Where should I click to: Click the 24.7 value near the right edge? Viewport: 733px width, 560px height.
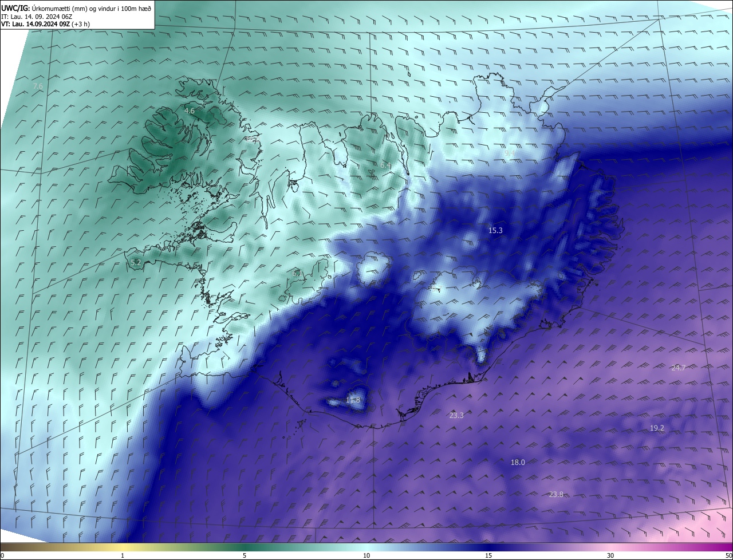click(x=678, y=368)
